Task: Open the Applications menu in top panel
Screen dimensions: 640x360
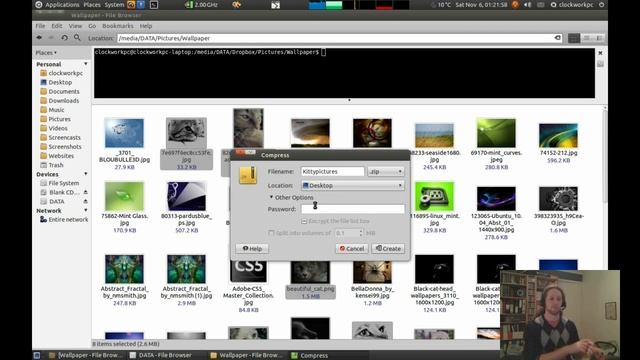Action: [x=62, y=5]
